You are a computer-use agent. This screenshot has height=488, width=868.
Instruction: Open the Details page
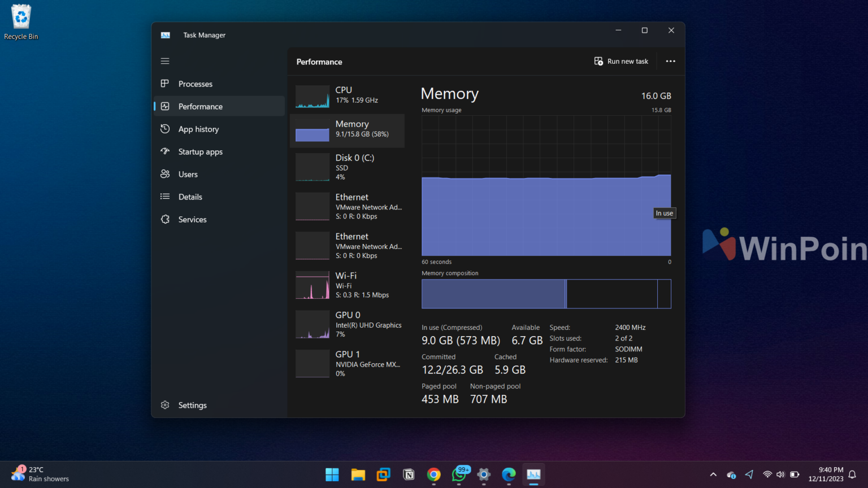pyautogui.click(x=190, y=197)
